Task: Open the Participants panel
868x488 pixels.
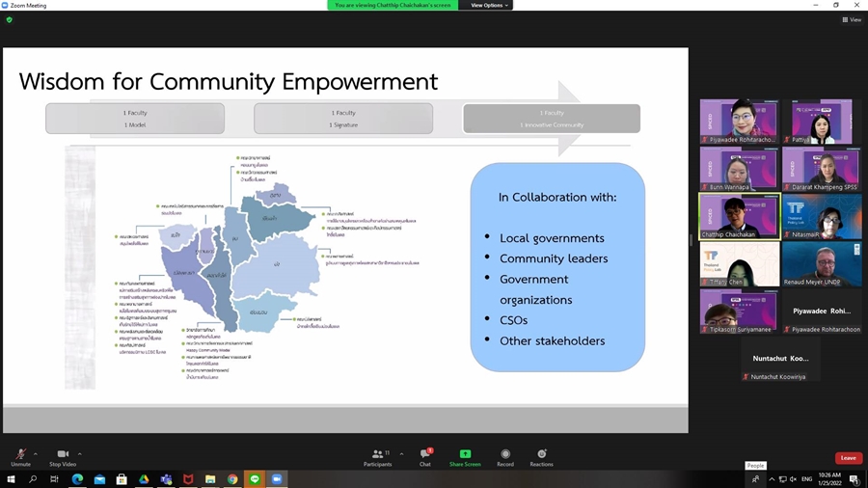Action: click(x=378, y=456)
